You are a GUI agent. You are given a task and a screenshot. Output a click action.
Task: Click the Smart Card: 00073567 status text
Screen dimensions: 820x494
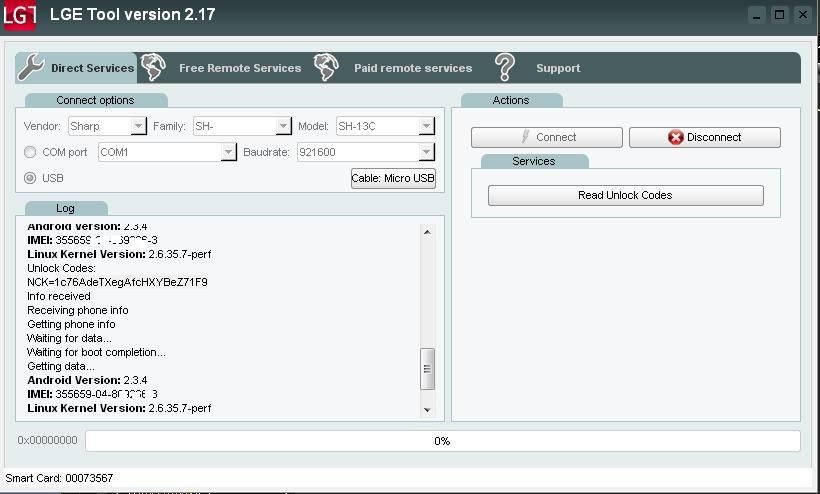pyautogui.click(x=59, y=478)
